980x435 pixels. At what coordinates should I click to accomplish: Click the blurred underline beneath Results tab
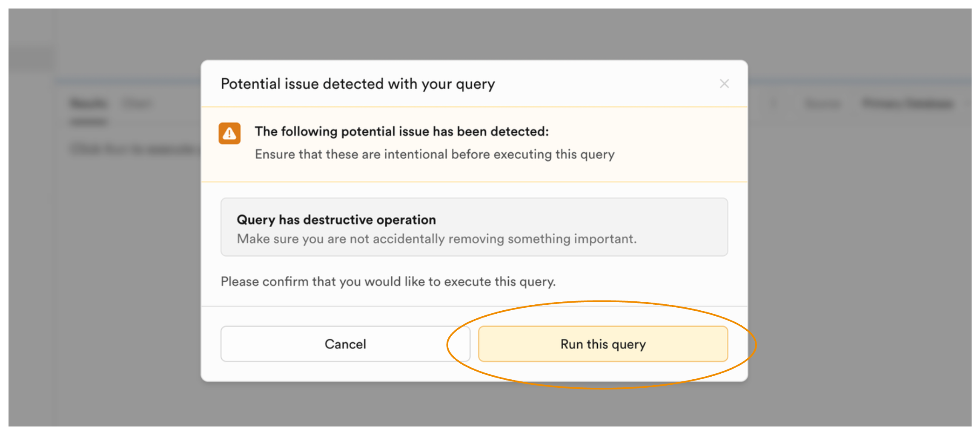point(89,122)
